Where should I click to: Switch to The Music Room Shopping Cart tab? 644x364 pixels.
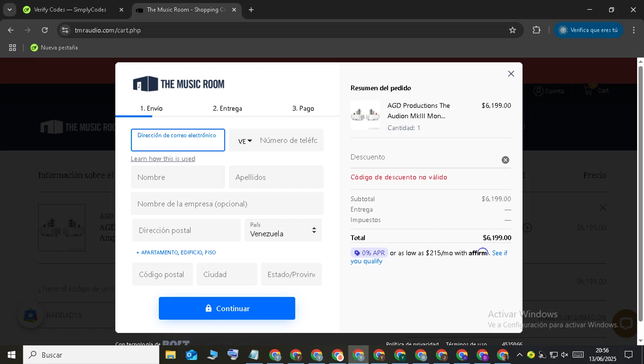point(186,9)
